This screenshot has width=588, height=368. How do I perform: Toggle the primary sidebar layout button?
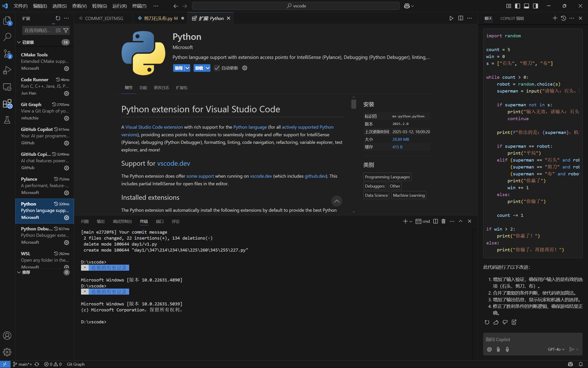517,6
